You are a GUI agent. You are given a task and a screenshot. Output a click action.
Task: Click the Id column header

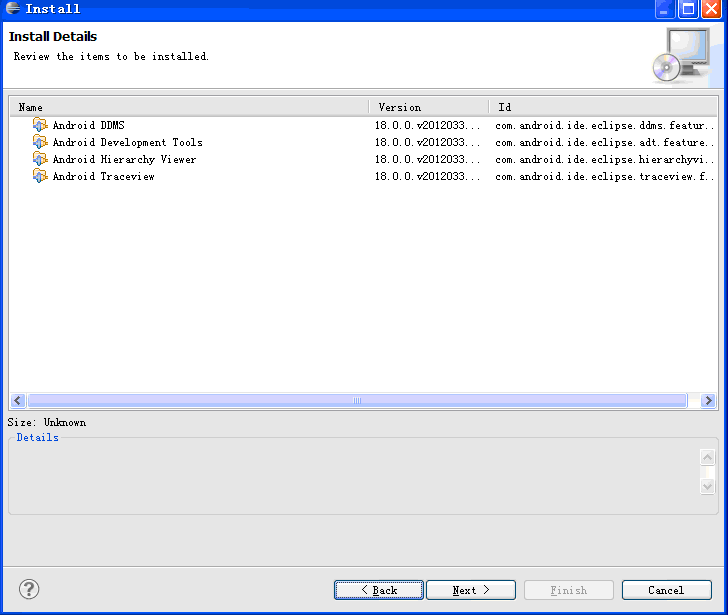click(603, 107)
